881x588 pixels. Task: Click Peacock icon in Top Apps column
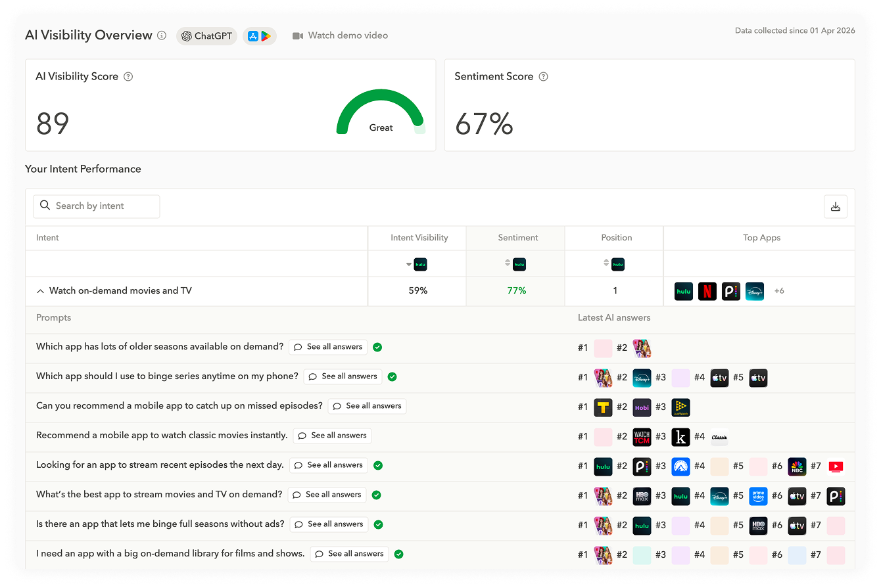[x=731, y=291]
